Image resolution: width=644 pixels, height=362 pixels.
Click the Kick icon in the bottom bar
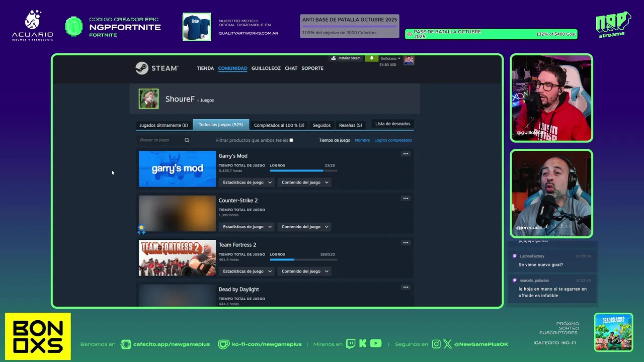[362, 344]
